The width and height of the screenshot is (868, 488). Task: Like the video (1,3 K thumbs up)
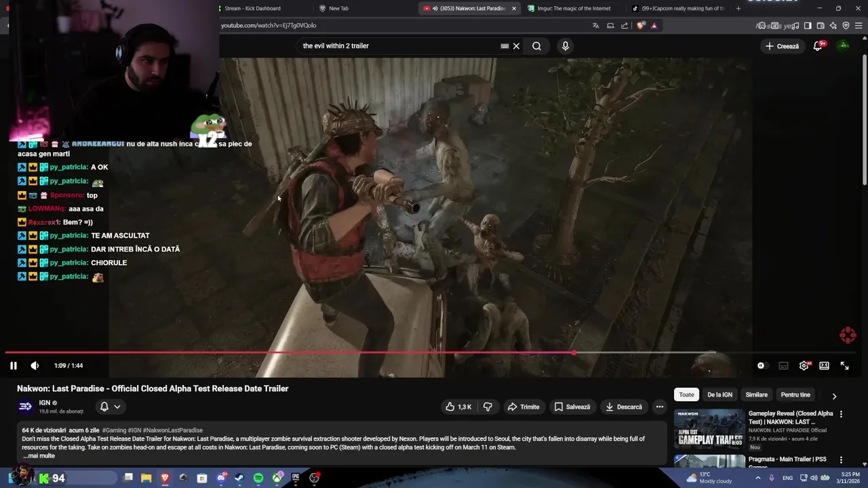pyautogui.click(x=458, y=407)
